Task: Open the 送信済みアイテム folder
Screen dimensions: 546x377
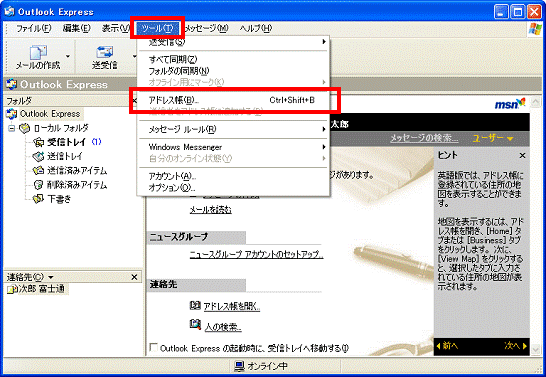Action: coord(77,171)
